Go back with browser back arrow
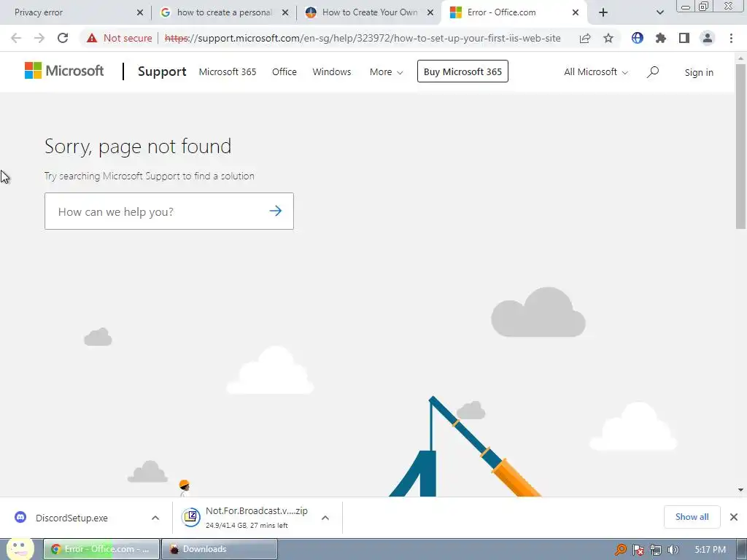Screen dimensions: 747x560 (x=16, y=38)
